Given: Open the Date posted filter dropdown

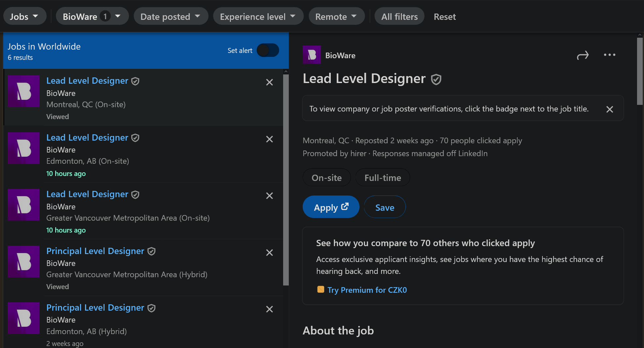Looking at the screenshot, I should (x=171, y=17).
